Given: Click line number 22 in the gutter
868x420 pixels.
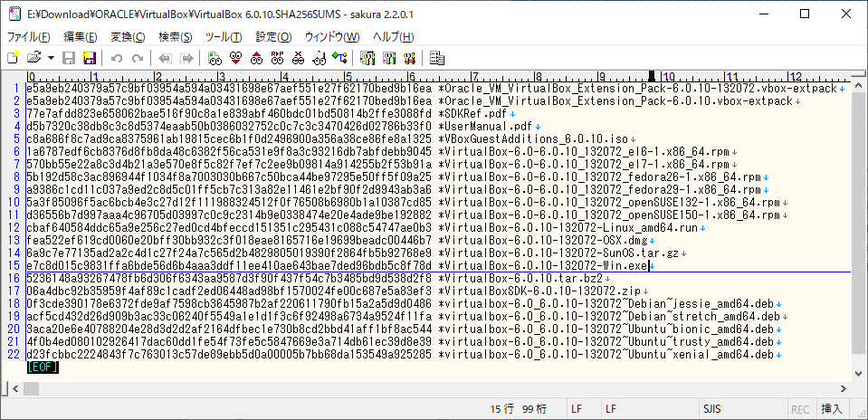Looking at the screenshot, I should coord(13,354).
